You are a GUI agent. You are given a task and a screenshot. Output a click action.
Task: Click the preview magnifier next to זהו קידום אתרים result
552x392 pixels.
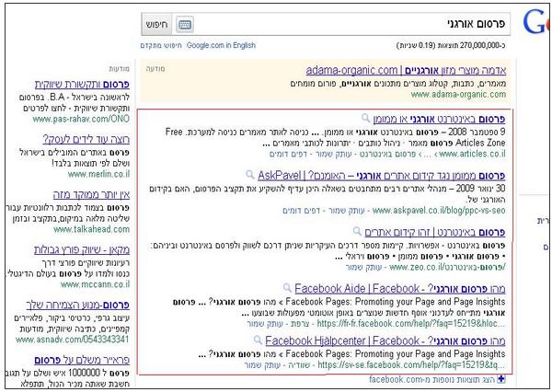[357, 231]
